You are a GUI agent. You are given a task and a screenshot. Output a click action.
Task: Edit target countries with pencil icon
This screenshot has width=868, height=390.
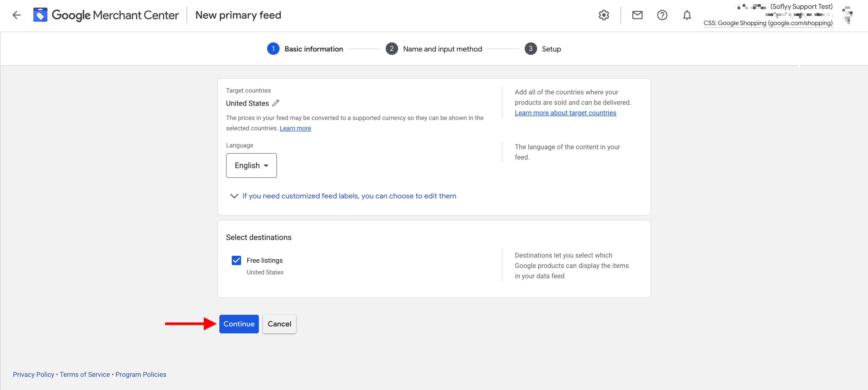(x=276, y=103)
